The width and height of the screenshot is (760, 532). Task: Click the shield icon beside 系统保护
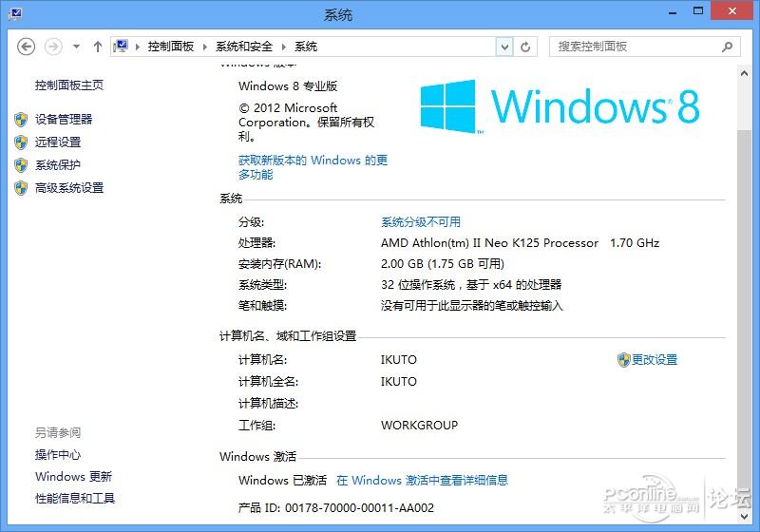(21, 165)
